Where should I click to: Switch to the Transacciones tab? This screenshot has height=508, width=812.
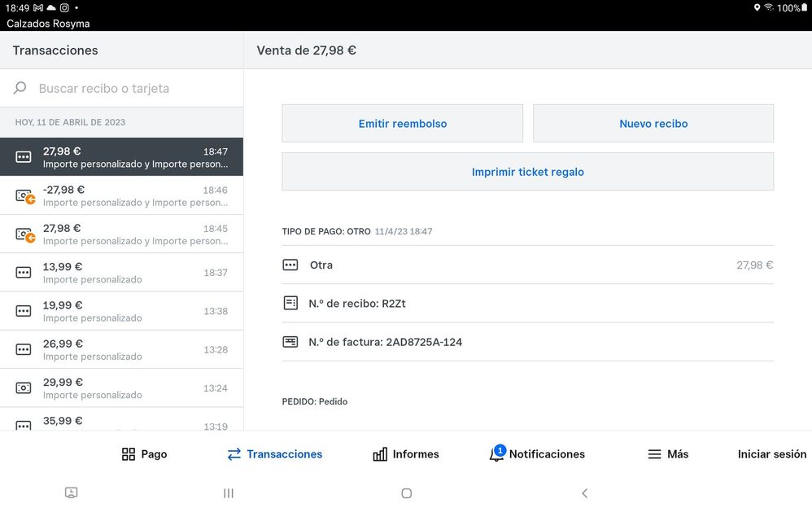[275, 454]
